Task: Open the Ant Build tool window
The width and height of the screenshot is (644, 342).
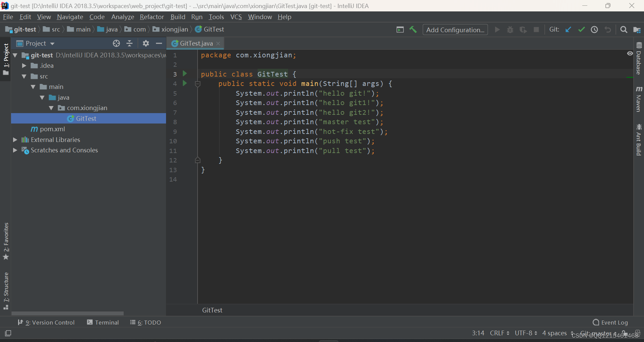Action: click(x=639, y=140)
